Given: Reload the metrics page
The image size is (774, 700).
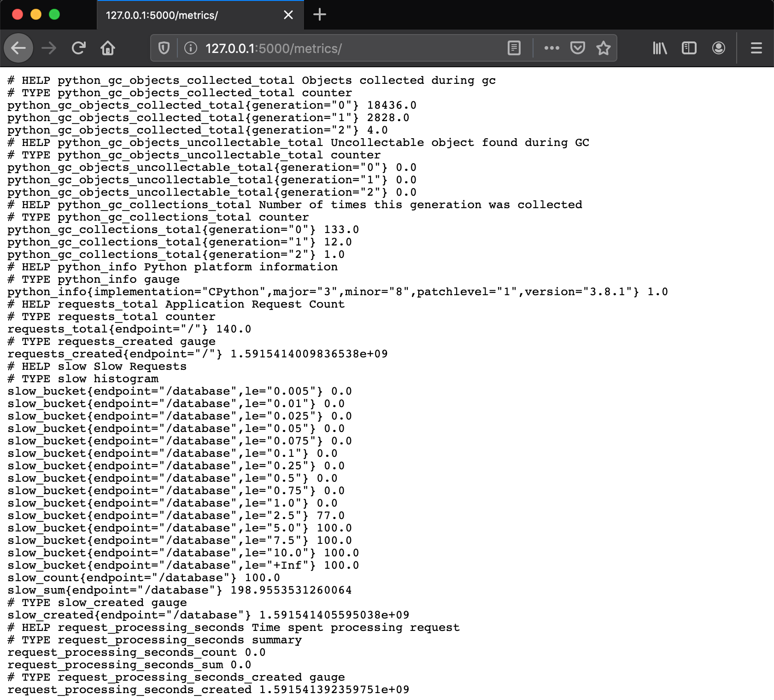Looking at the screenshot, I should (79, 48).
